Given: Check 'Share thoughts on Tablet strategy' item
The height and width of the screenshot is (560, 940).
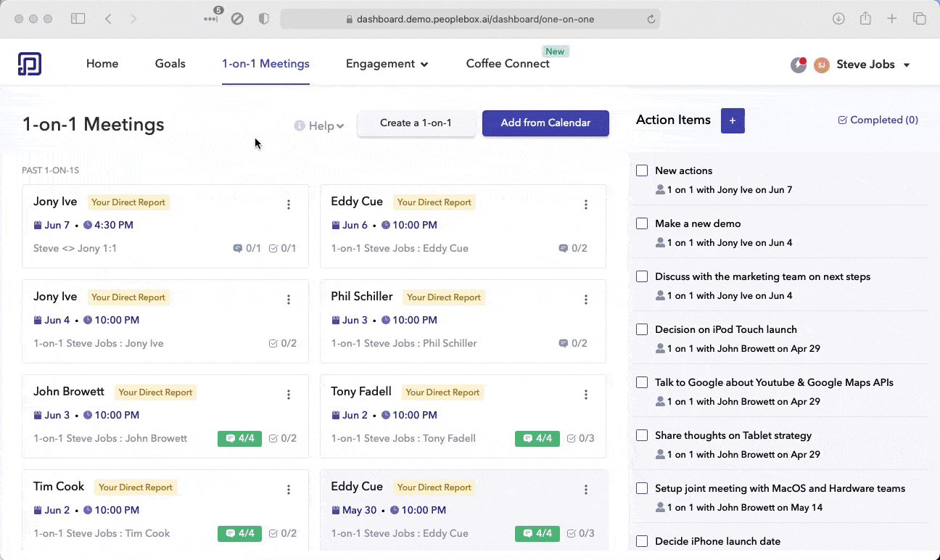Looking at the screenshot, I should (x=642, y=435).
